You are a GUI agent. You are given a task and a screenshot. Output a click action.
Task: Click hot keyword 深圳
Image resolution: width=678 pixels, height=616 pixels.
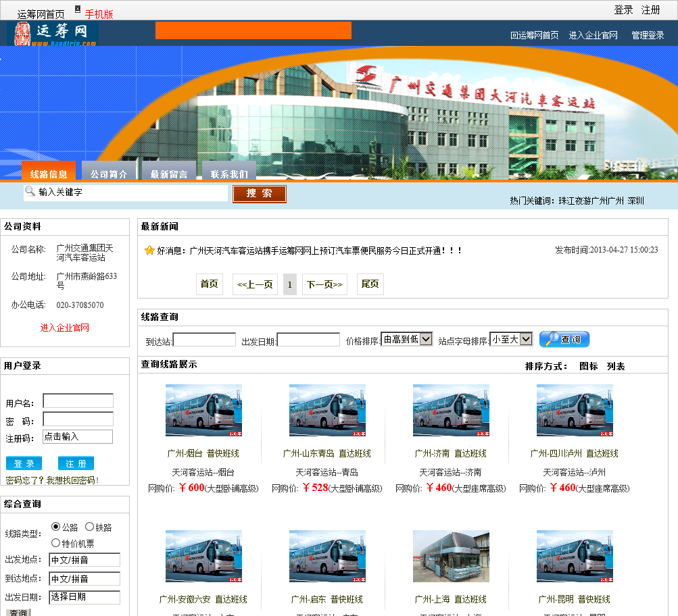(635, 201)
